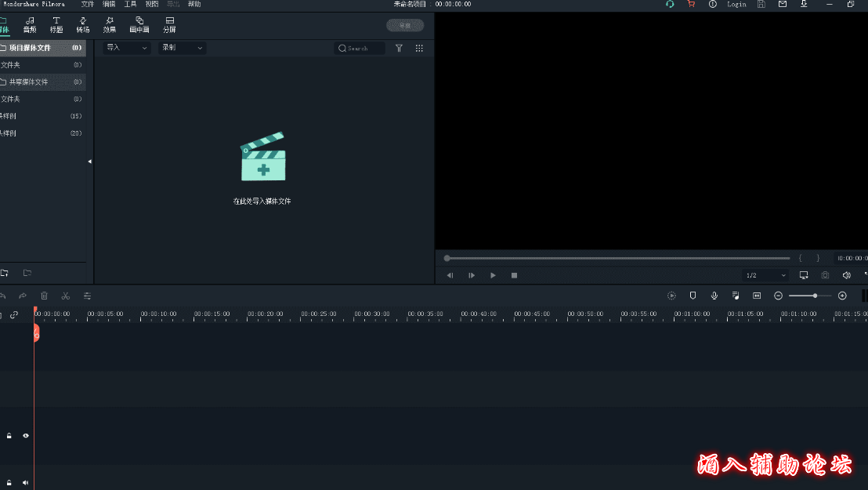Toggle the video track lock icon
The height and width of the screenshot is (490, 868).
[9, 435]
